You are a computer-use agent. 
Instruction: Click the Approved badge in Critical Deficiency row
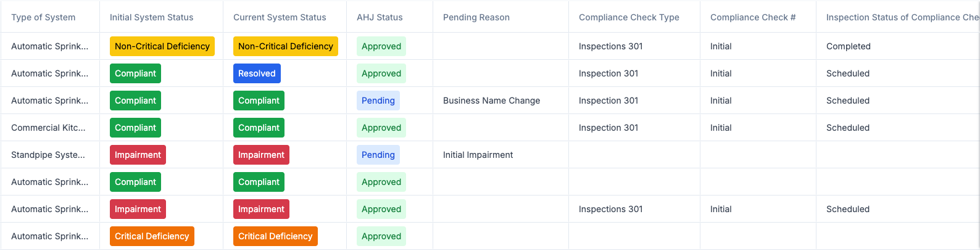tap(381, 236)
